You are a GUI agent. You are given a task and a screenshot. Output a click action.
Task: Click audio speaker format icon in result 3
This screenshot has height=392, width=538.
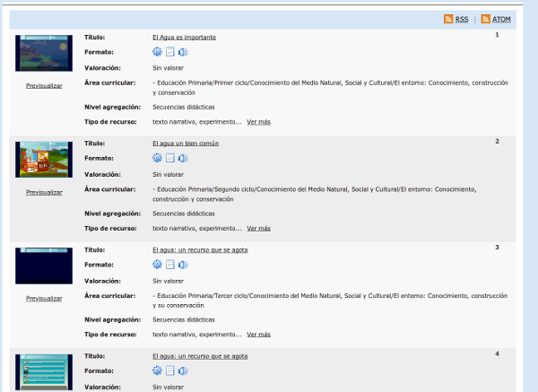pos(183,265)
